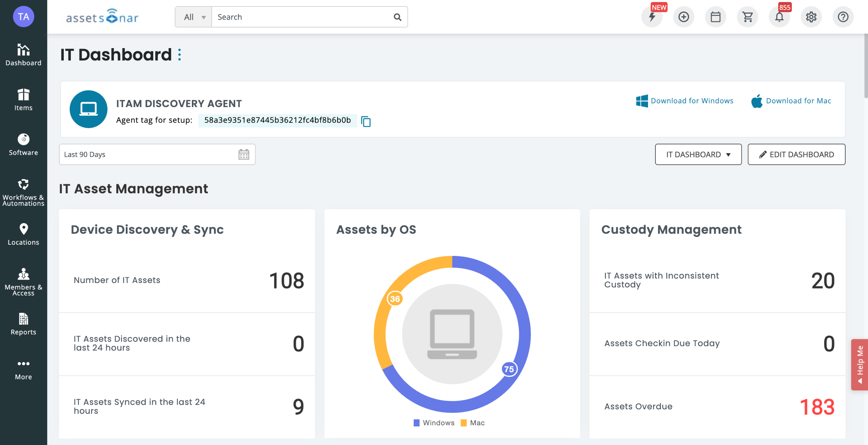Copy the agent tag to clipboard
The image size is (868, 445).
click(366, 121)
